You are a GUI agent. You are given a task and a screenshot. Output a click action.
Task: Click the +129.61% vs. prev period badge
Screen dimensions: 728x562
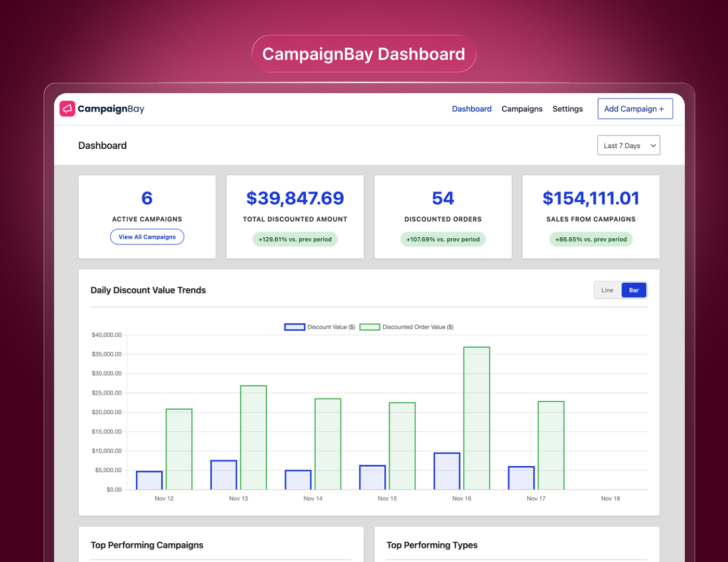click(x=295, y=239)
